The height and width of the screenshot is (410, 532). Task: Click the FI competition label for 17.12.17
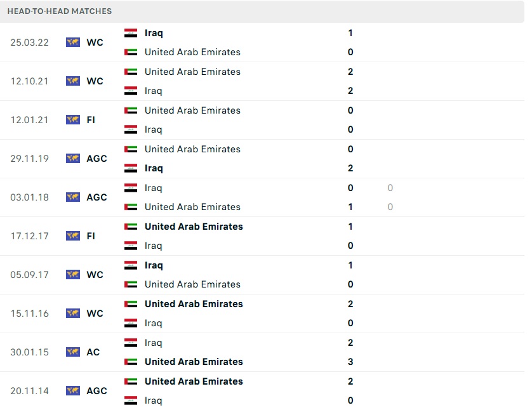tap(91, 236)
